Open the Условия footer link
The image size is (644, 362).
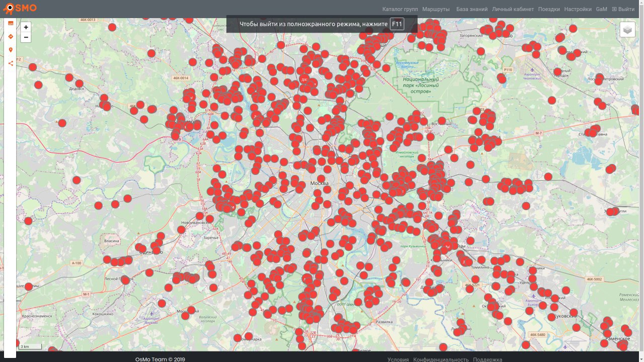pos(398,359)
